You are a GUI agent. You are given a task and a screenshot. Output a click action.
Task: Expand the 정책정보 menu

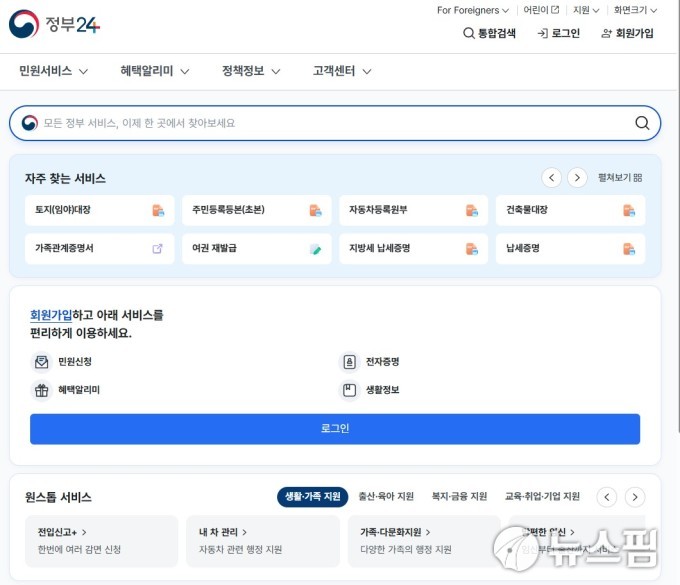tap(251, 71)
